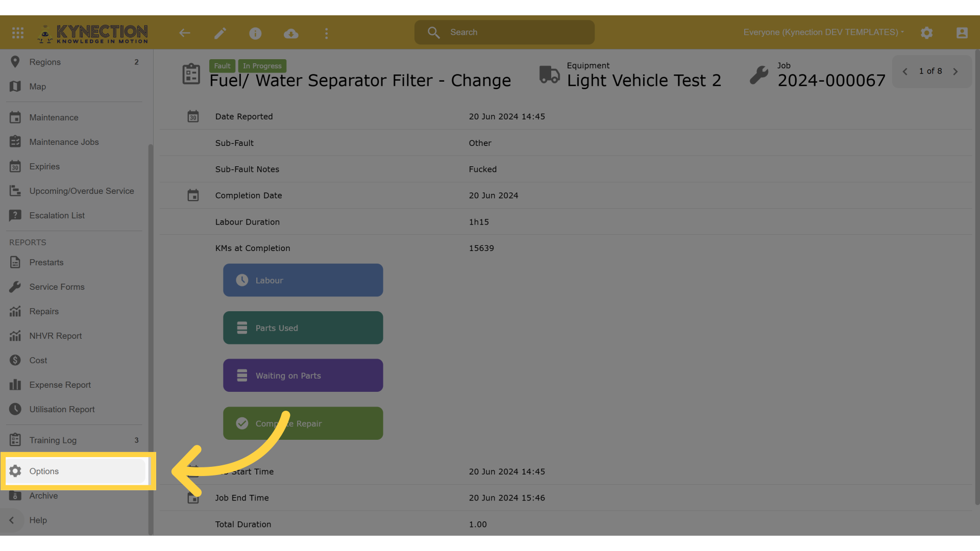Screen dimensions: 980x551
Task: Open Maintenance Jobs menu item
Action: (75, 142)
